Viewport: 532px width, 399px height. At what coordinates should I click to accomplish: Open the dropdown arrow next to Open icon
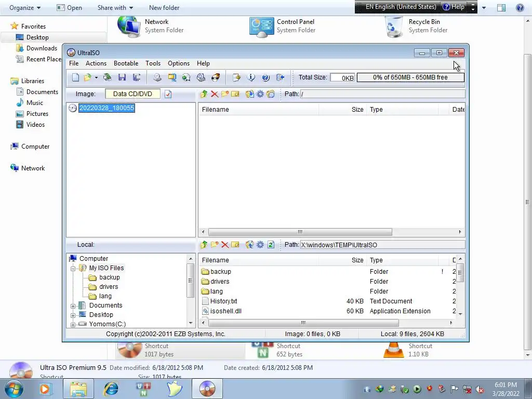point(96,78)
